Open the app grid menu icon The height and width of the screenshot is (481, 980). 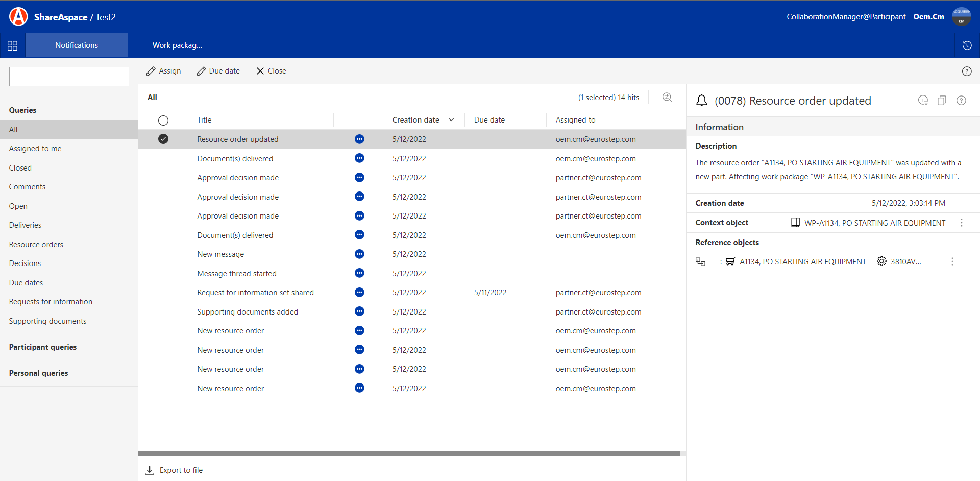(13, 45)
